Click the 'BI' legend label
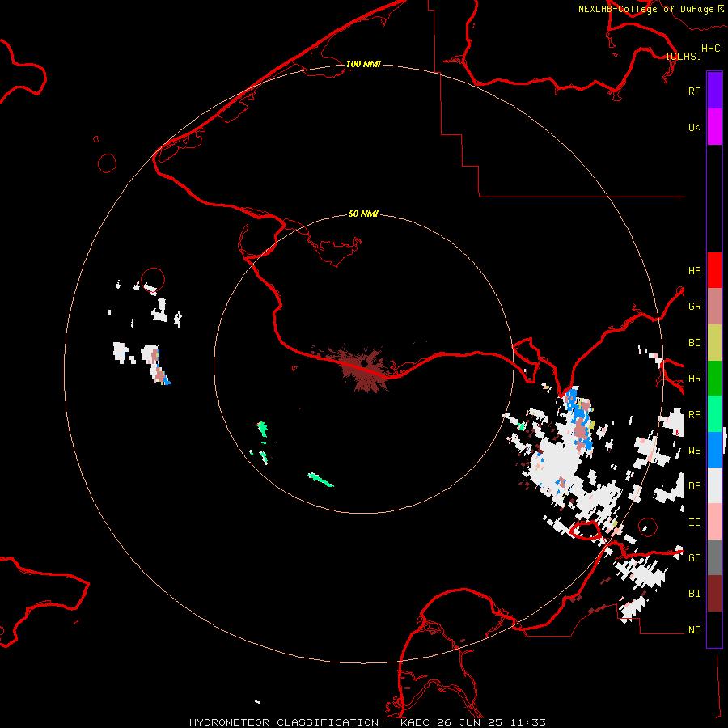 (694, 594)
